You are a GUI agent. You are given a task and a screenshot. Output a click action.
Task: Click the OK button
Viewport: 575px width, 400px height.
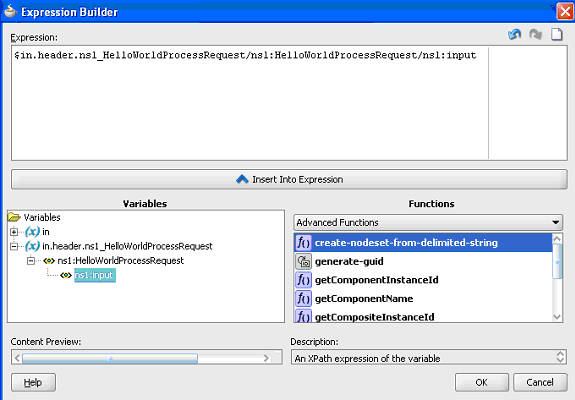click(481, 382)
